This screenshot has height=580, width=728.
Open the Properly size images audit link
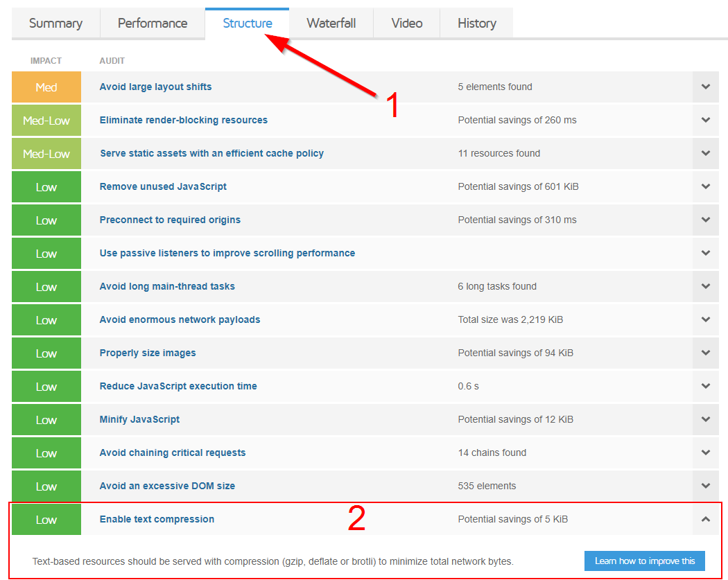click(x=148, y=353)
